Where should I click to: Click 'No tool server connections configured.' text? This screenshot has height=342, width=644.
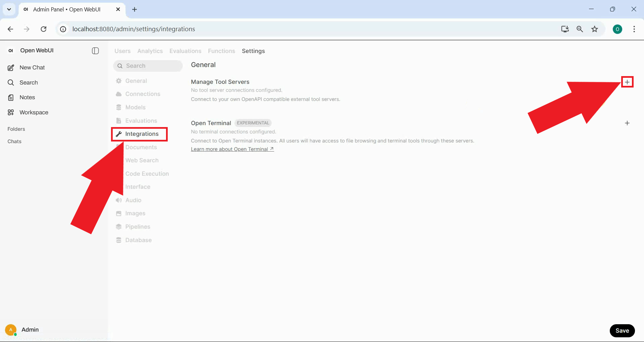click(x=236, y=90)
